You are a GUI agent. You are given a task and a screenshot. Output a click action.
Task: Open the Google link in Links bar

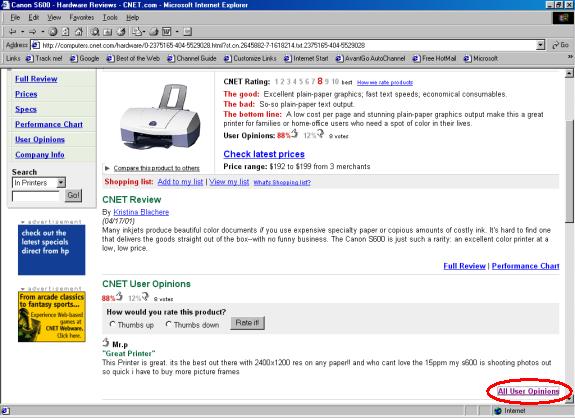[85, 58]
